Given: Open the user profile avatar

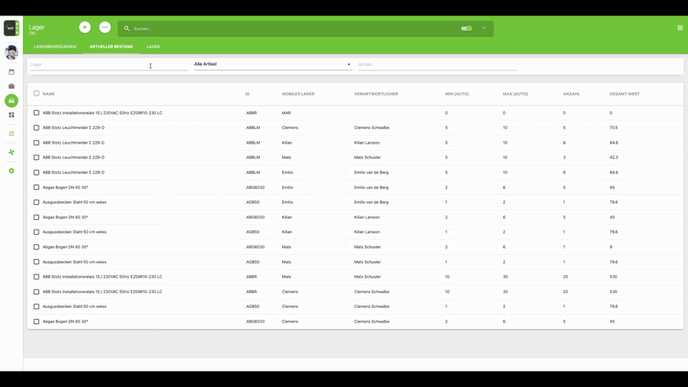Looking at the screenshot, I should point(11,52).
